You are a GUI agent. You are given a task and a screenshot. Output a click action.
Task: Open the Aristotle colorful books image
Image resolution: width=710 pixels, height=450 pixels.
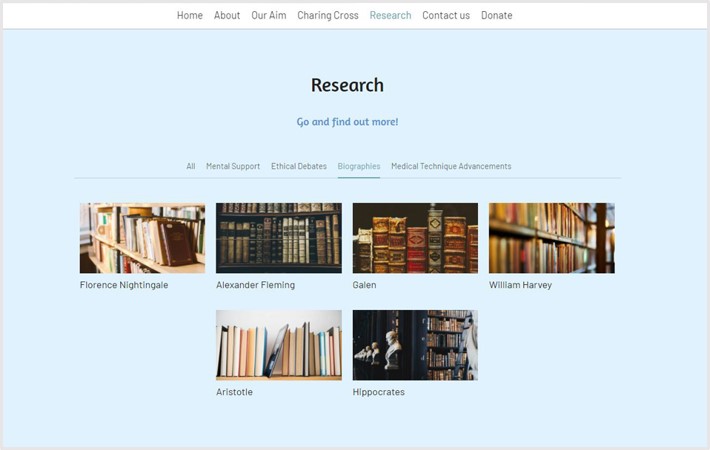tap(279, 345)
